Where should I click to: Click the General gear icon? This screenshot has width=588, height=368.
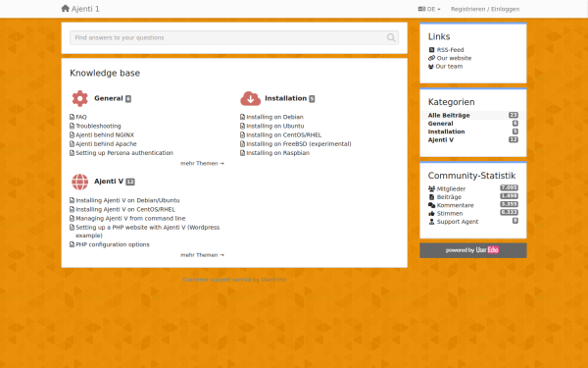(x=80, y=98)
